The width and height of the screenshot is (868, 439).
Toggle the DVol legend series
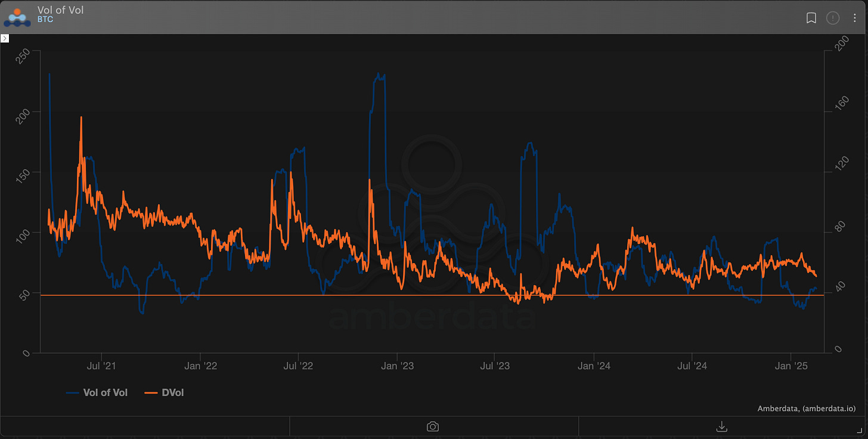(165, 392)
